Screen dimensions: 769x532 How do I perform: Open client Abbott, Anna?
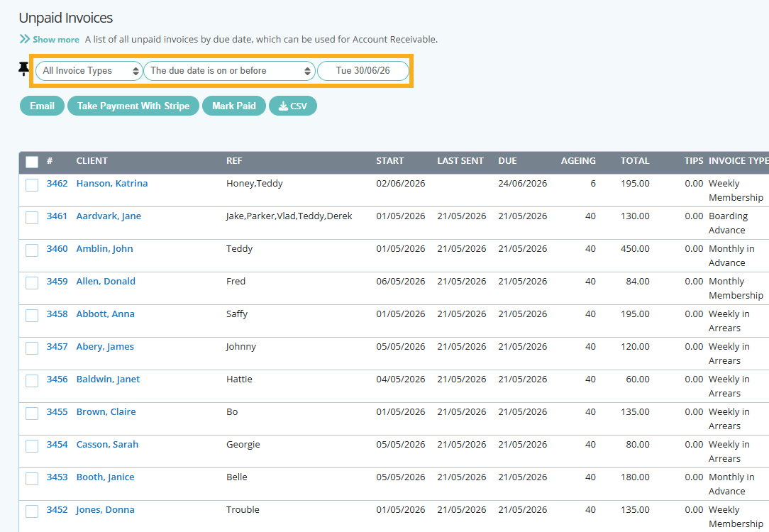105,314
